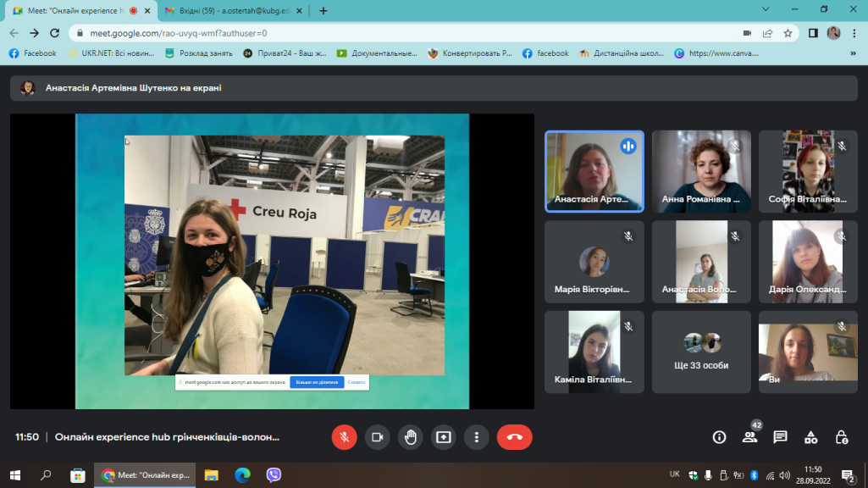Open host controls lock icon
Image resolution: width=868 pixels, height=488 pixels.
[842, 437]
